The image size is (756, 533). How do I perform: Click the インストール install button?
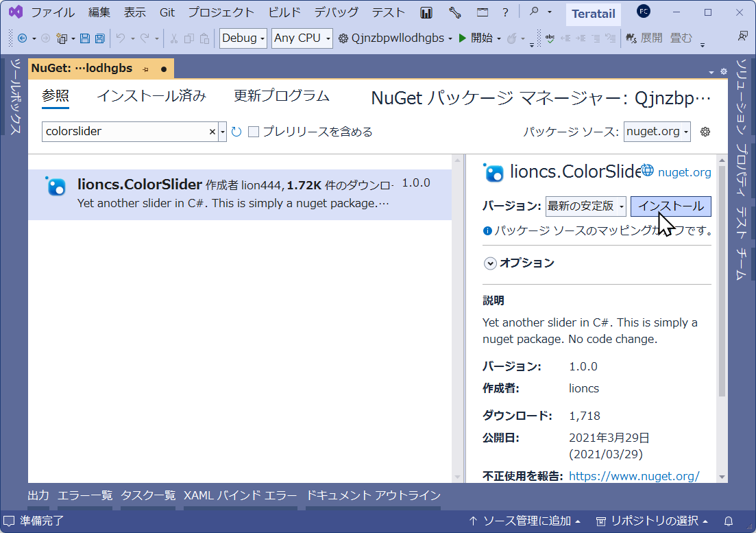pos(670,206)
